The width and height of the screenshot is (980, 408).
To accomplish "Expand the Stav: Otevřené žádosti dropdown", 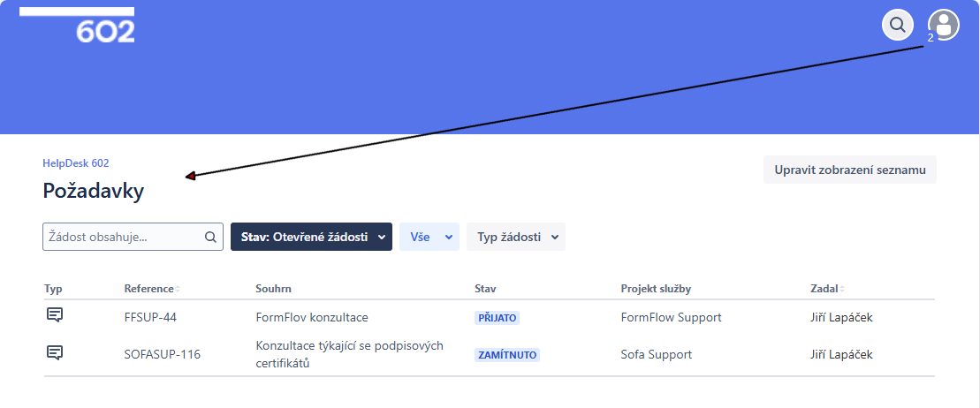I will 311,237.
